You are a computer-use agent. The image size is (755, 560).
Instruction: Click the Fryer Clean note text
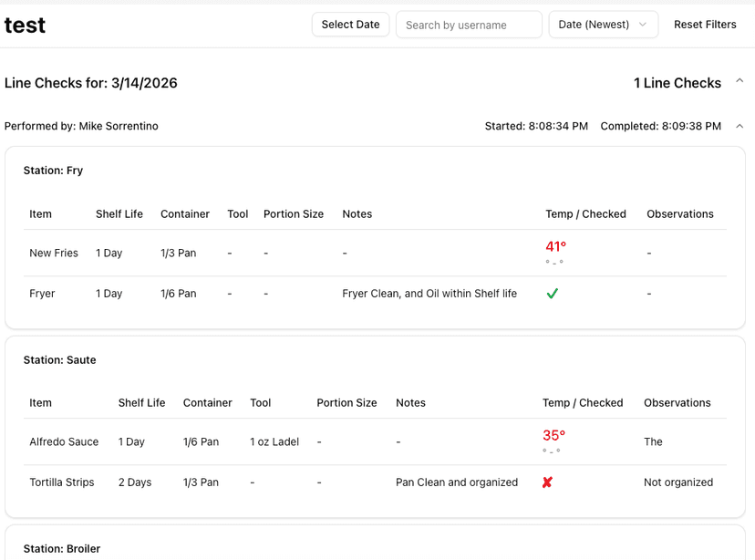point(429,294)
